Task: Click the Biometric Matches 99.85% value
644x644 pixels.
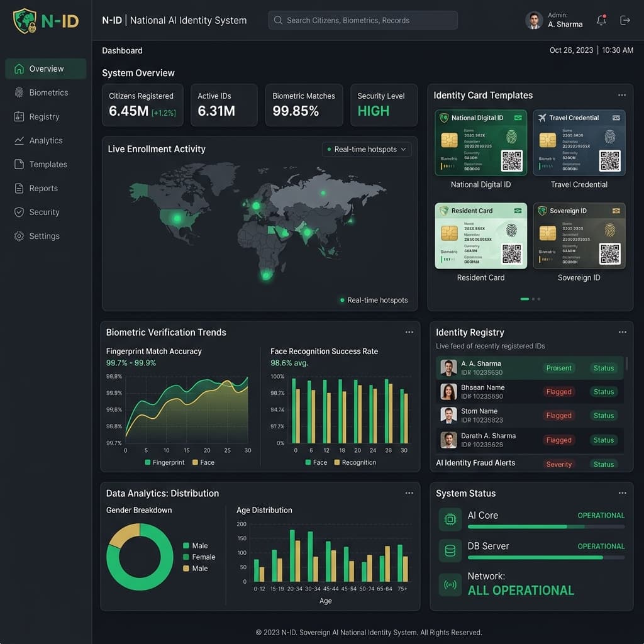Action: [296, 111]
